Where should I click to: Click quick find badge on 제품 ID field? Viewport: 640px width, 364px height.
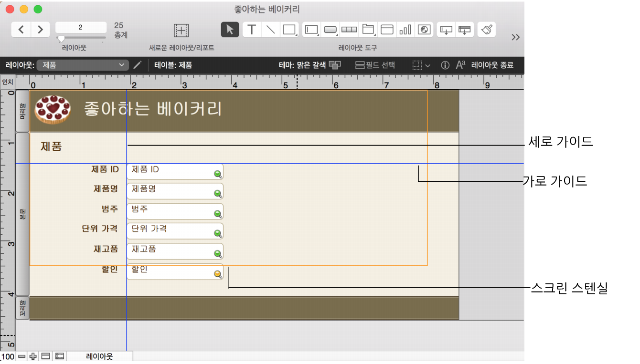point(218,174)
